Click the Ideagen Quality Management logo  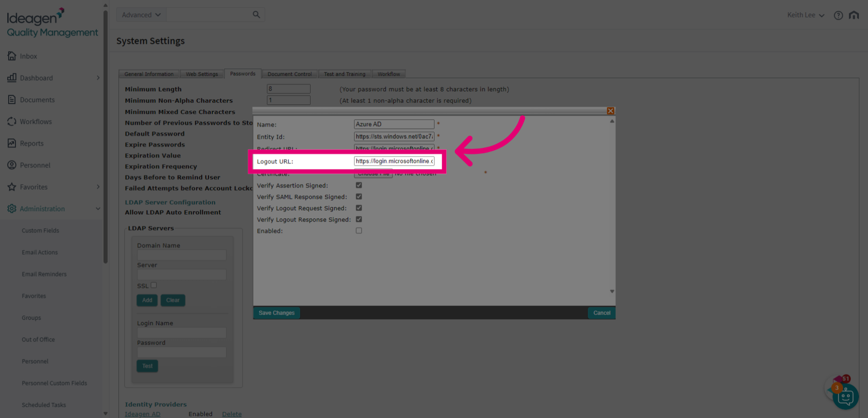(52, 23)
